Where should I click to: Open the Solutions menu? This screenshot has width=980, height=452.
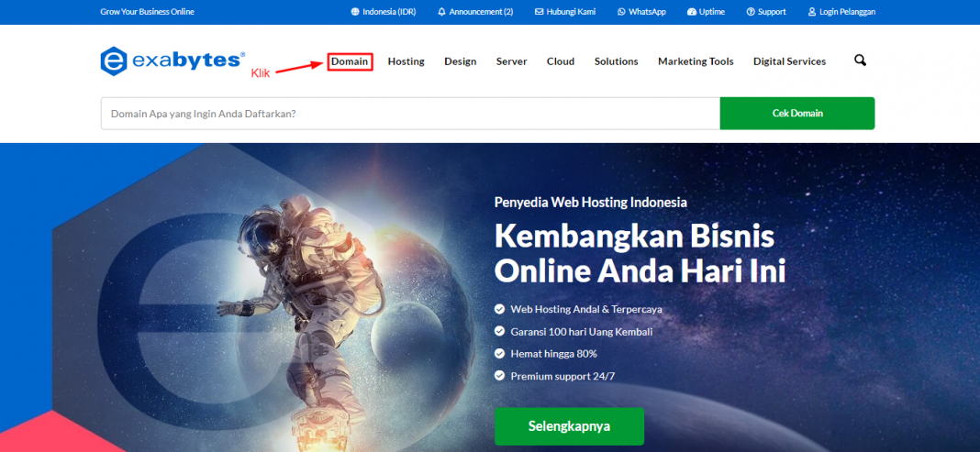[x=617, y=61]
